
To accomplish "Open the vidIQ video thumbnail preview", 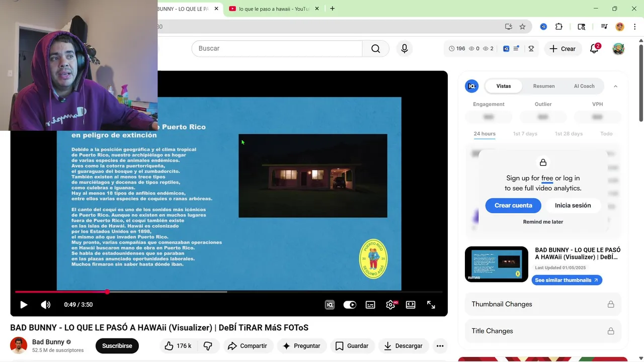I will coord(497,264).
